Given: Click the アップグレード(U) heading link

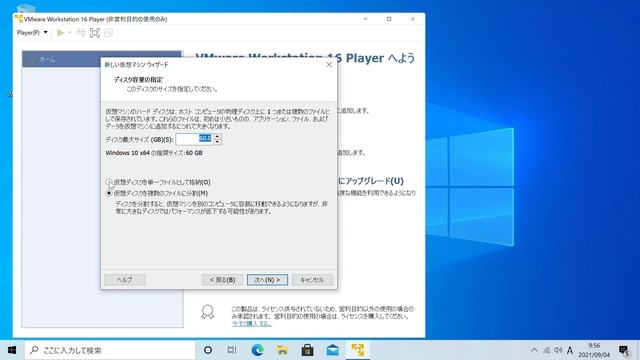Looking at the screenshot, I should (371, 181).
